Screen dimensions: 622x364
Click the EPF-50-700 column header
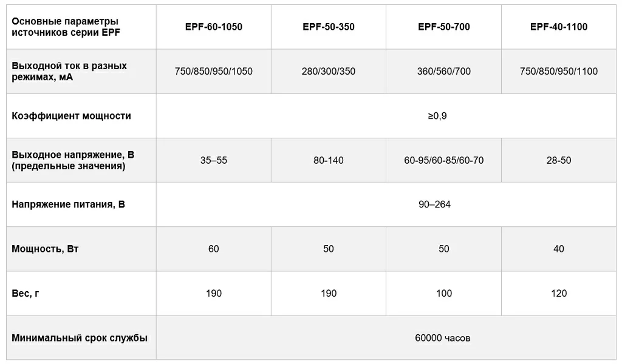point(444,27)
